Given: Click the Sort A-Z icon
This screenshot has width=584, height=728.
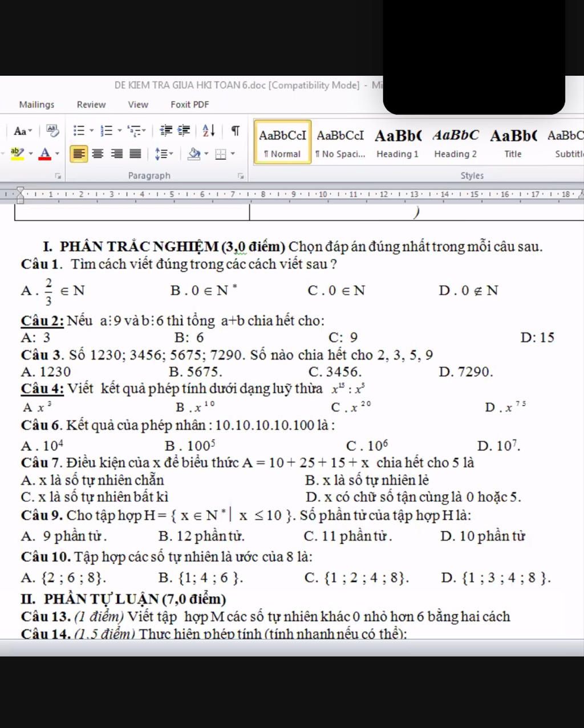Looking at the screenshot, I should click(209, 131).
